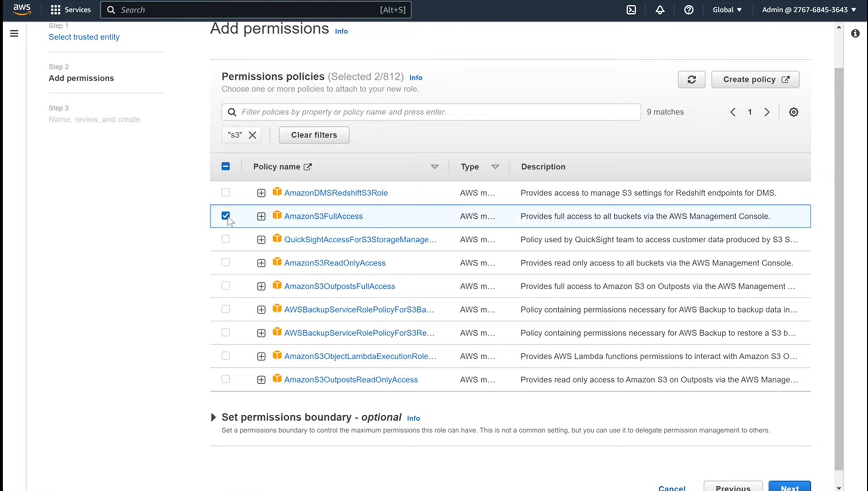The image size is (868, 491).
Task: Open the AmazonS3FullAccess policy link
Action: tap(323, 216)
